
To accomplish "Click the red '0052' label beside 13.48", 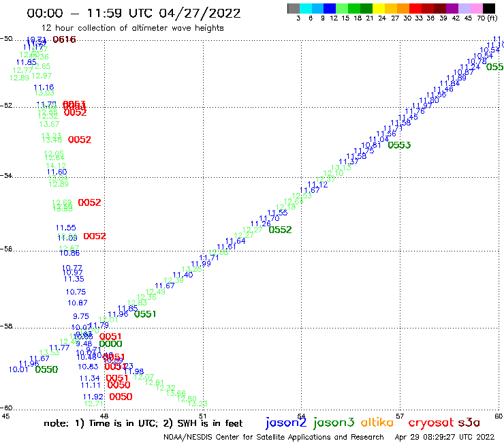I will [80, 140].
